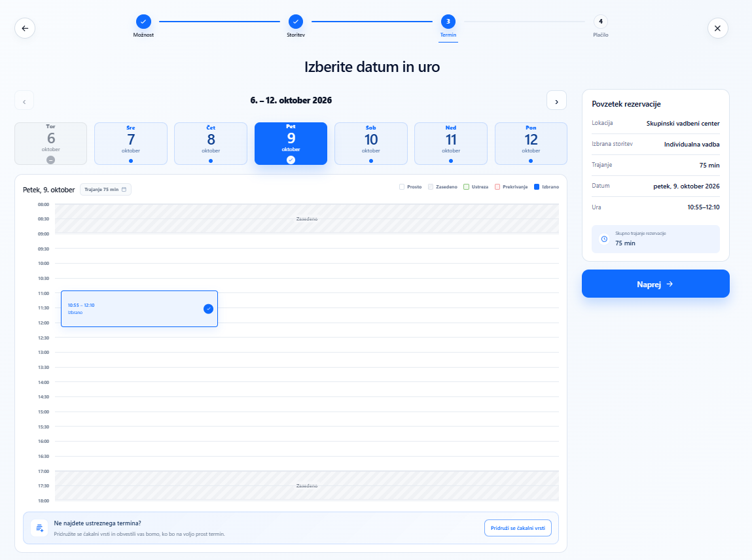The height and width of the screenshot is (560, 752).
Task: Select Tuesday 6 oktober
Action: (x=51, y=143)
